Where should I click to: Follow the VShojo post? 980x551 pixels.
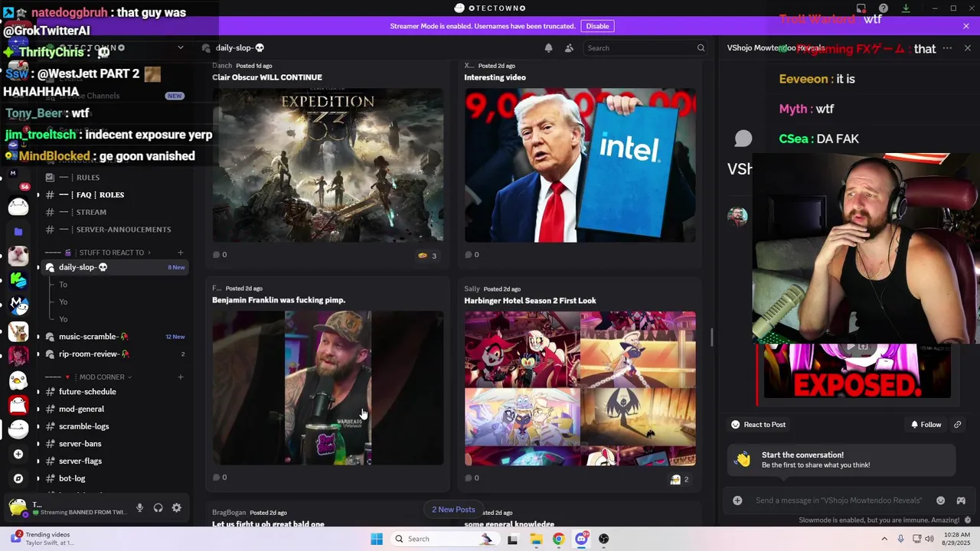click(x=926, y=425)
